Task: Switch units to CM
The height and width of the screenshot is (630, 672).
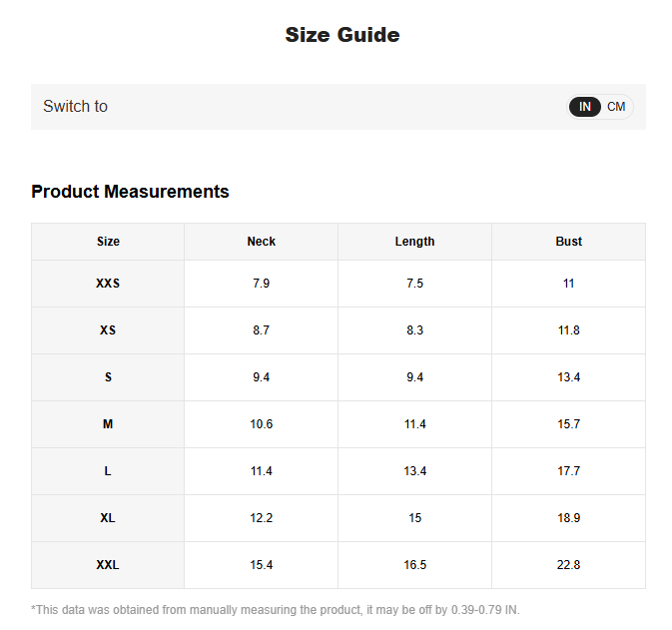Action: coord(616,107)
